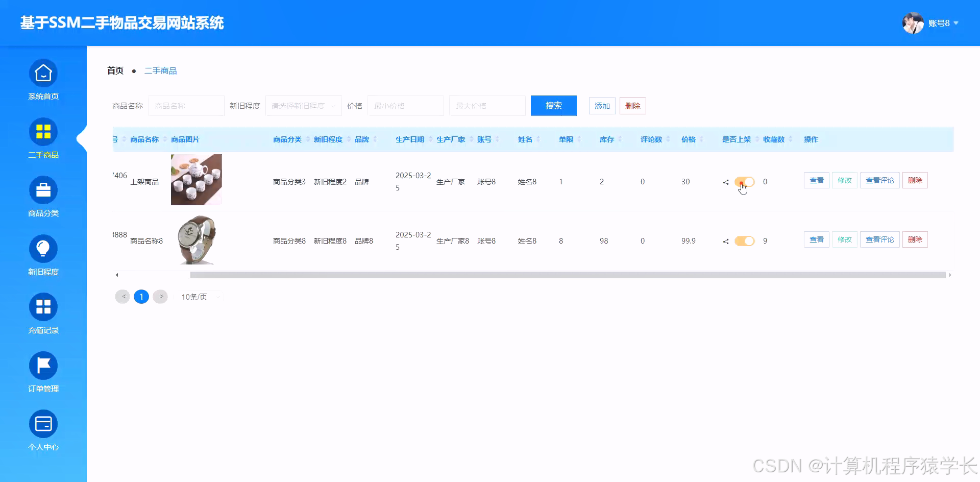Toggle 是否上架 switch for 上架商品
Screen dimensions: 980x482
(x=745, y=182)
